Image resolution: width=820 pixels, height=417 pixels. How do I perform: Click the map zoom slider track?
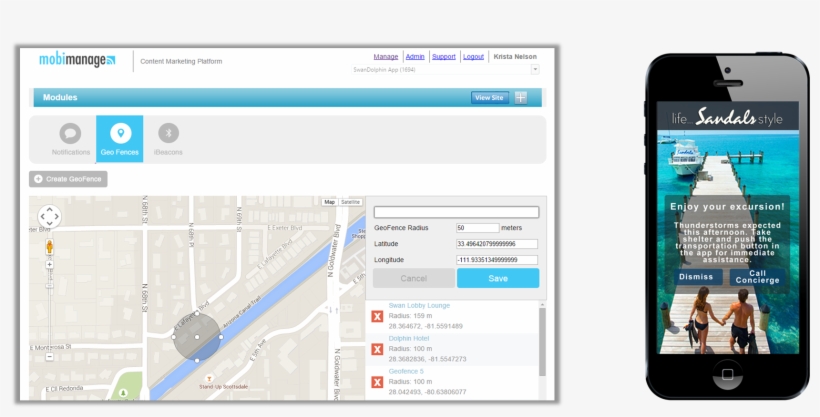point(49,311)
